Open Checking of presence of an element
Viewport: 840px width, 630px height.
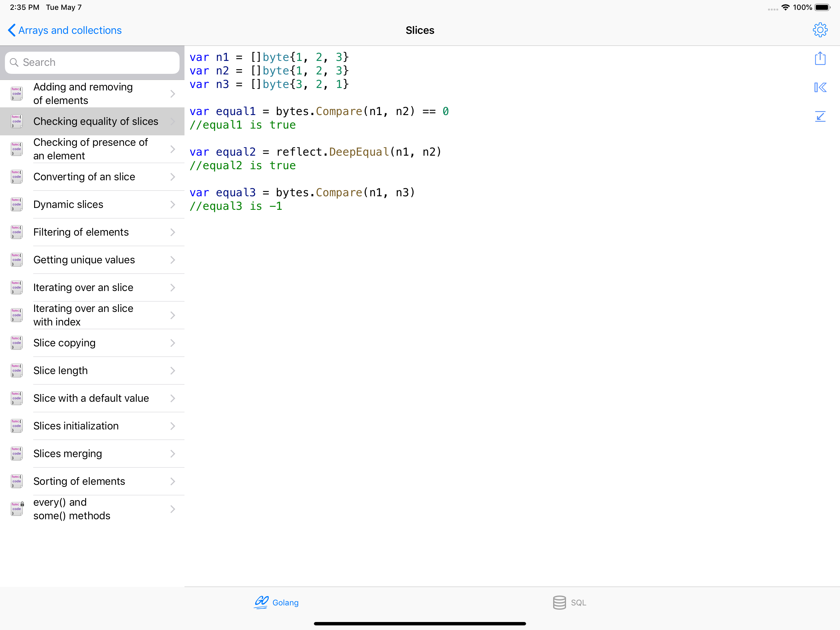pos(90,149)
